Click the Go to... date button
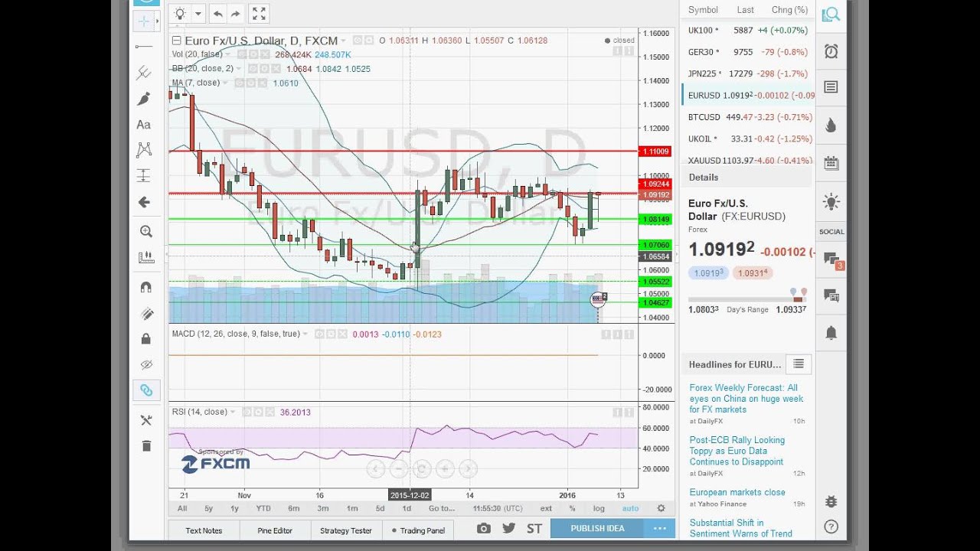Screen dimensions: 980x551 tap(442, 508)
